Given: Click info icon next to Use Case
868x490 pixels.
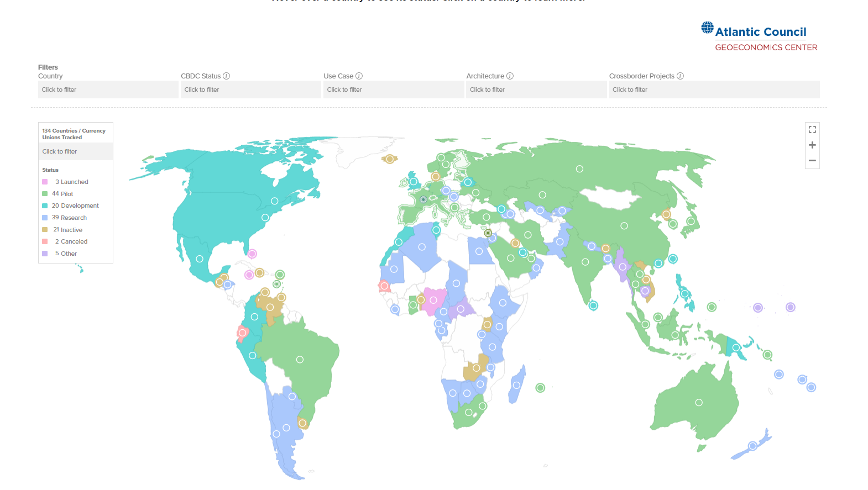Looking at the screenshot, I should [x=359, y=76].
